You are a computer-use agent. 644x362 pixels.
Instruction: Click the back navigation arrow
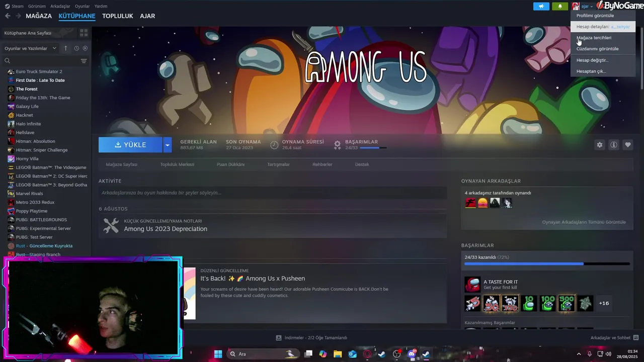pos(8,16)
